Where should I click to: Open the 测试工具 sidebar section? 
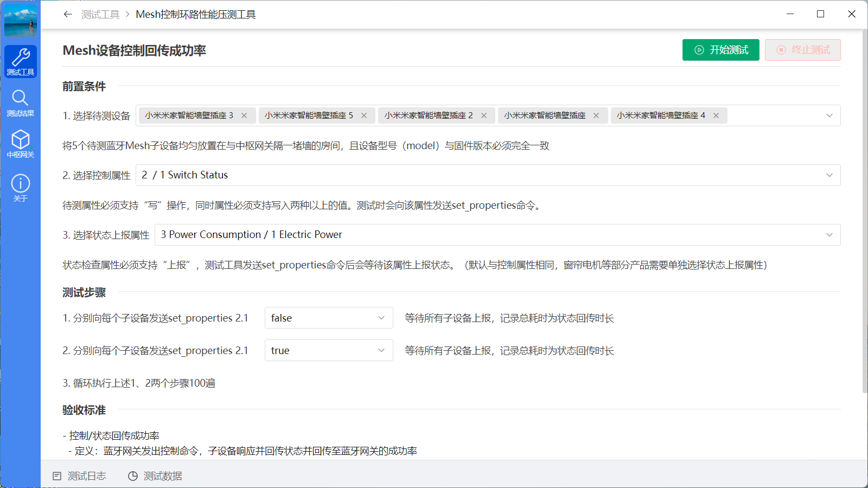(21, 62)
